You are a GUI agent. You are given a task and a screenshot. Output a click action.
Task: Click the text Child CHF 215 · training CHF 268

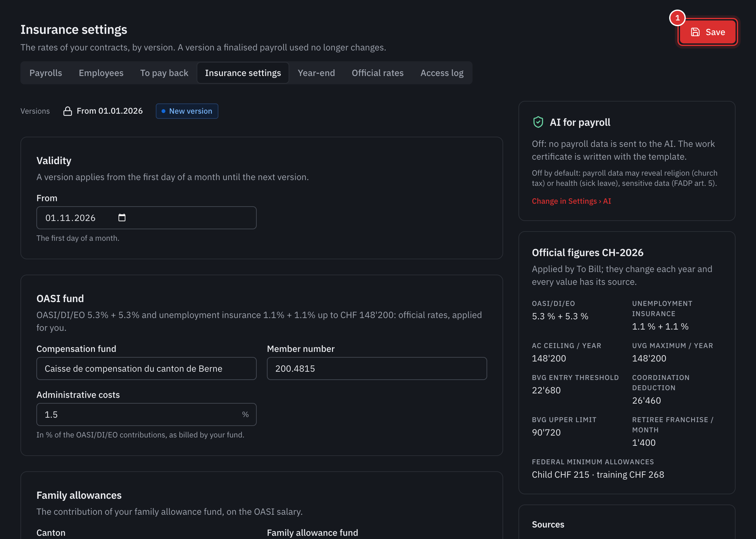(x=598, y=474)
